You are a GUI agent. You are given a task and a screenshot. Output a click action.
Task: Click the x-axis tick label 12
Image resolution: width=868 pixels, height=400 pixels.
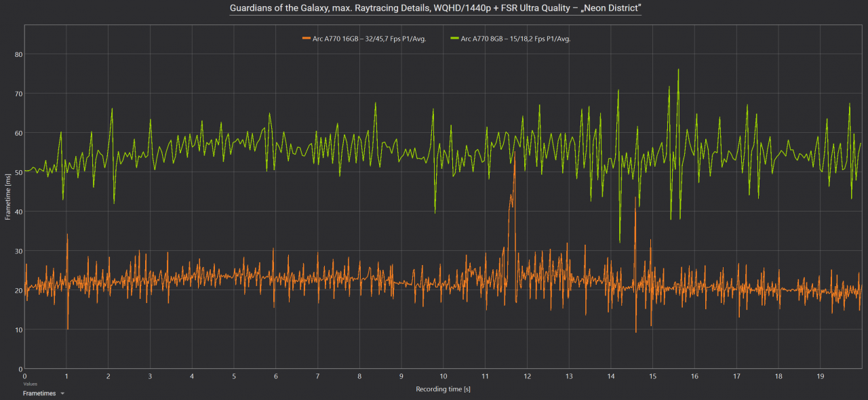coord(527,376)
